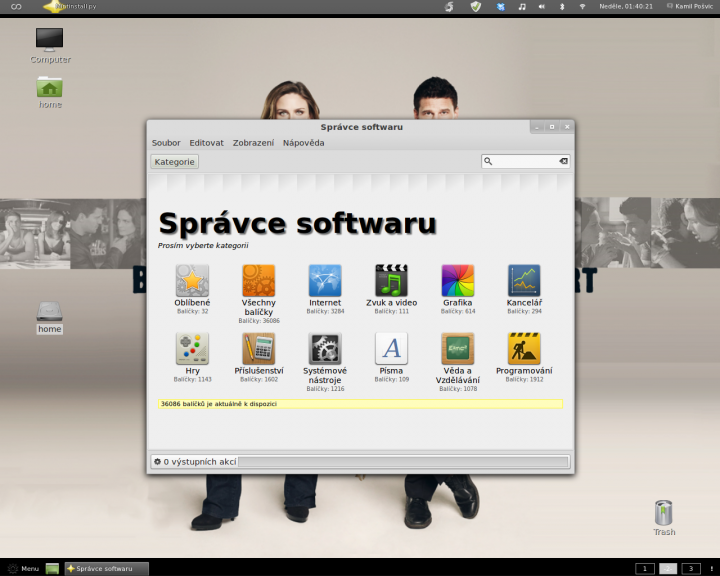Open the Oblíbené category
Screen dimensions: 720x576
click(x=192, y=281)
